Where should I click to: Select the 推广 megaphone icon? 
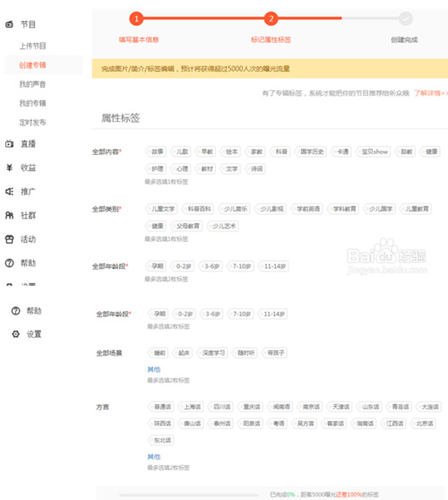point(9,192)
